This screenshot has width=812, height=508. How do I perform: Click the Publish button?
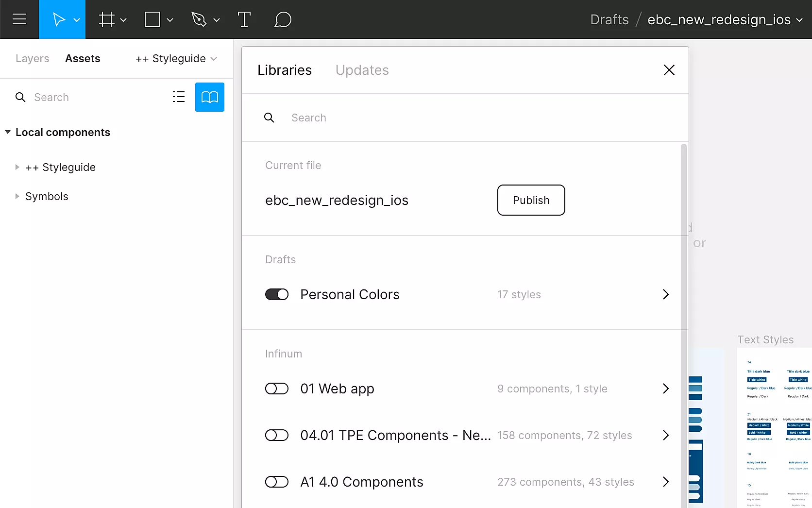pyautogui.click(x=531, y=200)
